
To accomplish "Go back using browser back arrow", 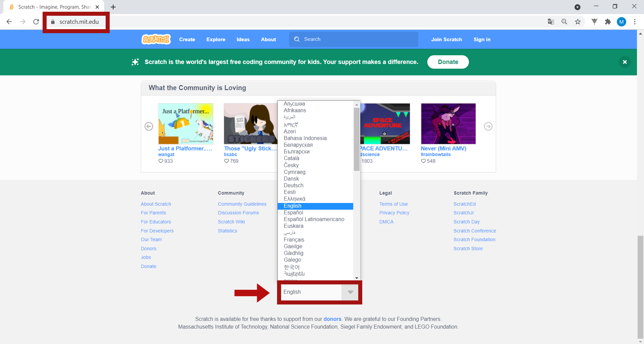I will [9, 22].
